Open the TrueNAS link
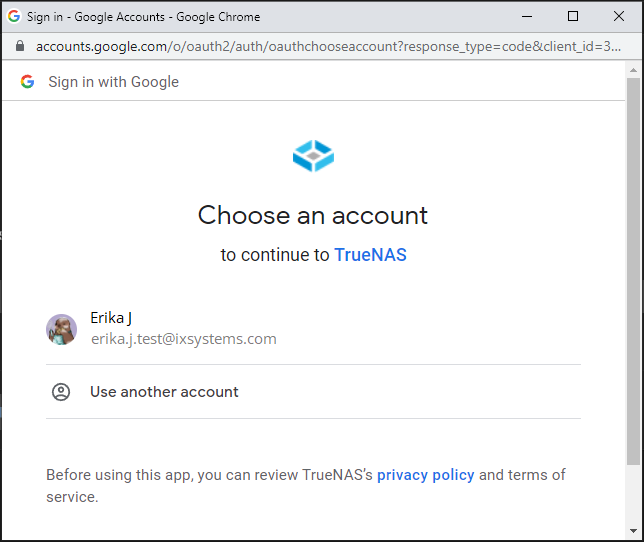This screenshot has width=644, height=542. coord(370,255)
